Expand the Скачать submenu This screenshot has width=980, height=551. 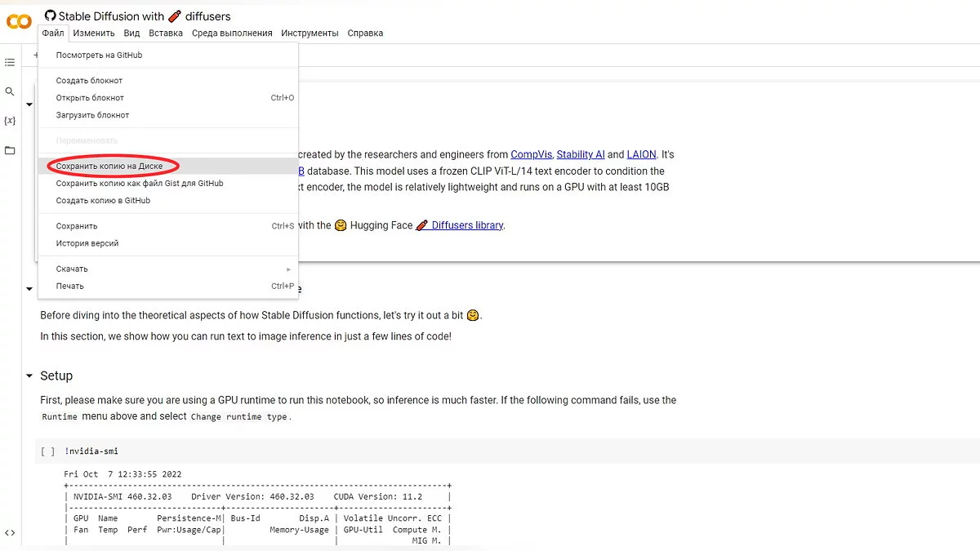(x=167, y=269)
